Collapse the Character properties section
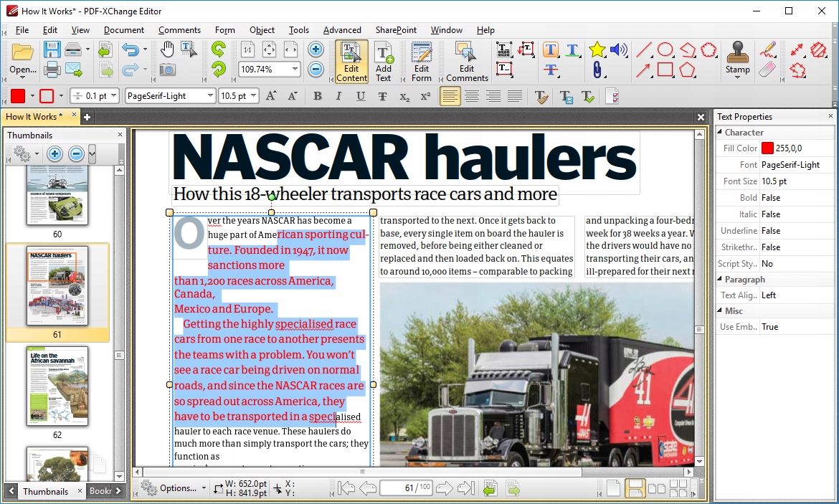Screen dimensions: 839x504 720,133
